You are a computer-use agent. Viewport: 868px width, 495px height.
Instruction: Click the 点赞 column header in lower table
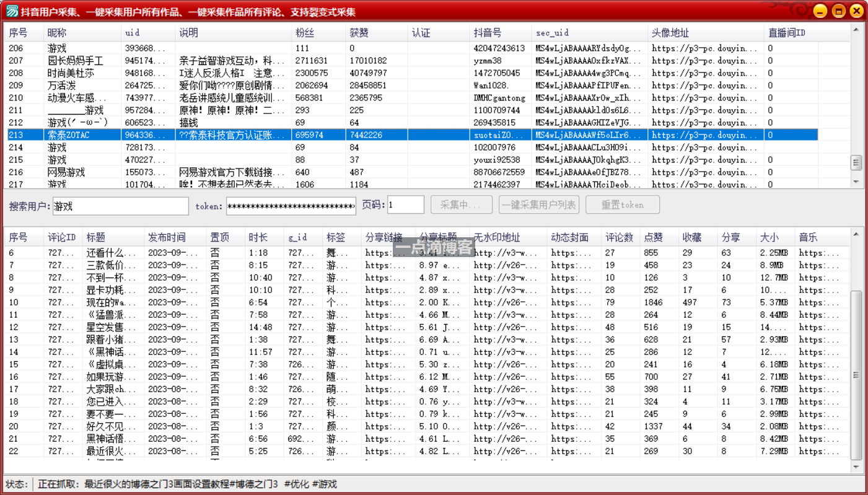[x=660, y=237]
